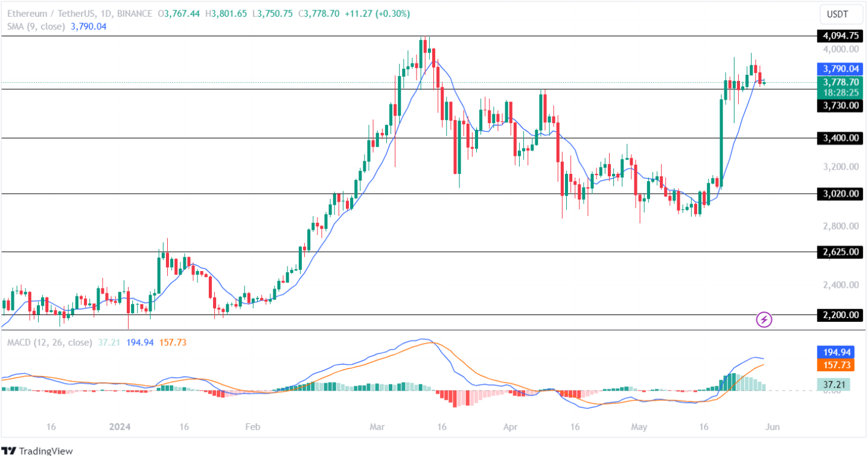The height and width of the screenshot is (457, 868).
Task: Click the SMA (9, close) indicator legend
Action: (x=37, y=26)
